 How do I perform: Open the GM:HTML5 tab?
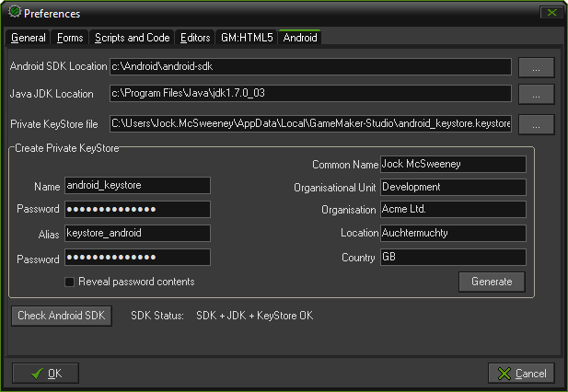pyautogui.click(x=246, y=38)
